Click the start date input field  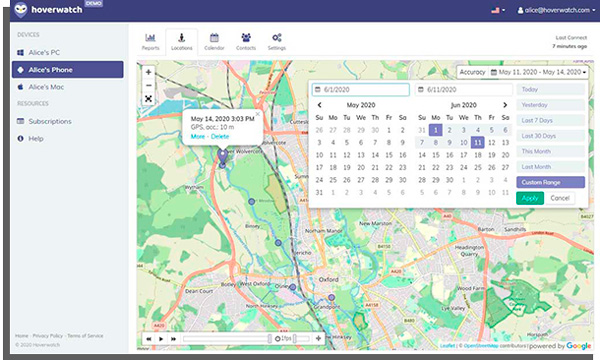pos(360,90)
